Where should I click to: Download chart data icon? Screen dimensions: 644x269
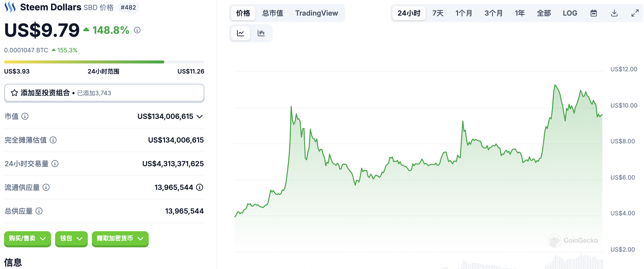click(614, 13)
